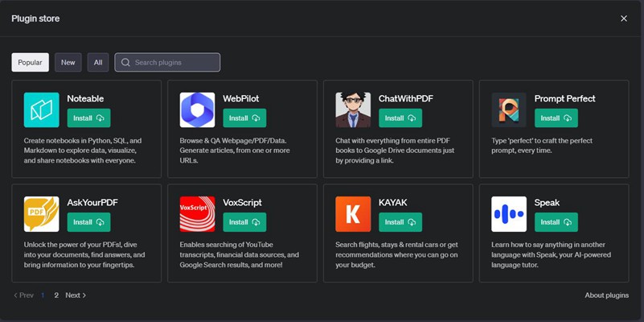Click the WebPilot plugin logo
The width and height of the screenshot is (644, 322).
(x=197, y=110)
